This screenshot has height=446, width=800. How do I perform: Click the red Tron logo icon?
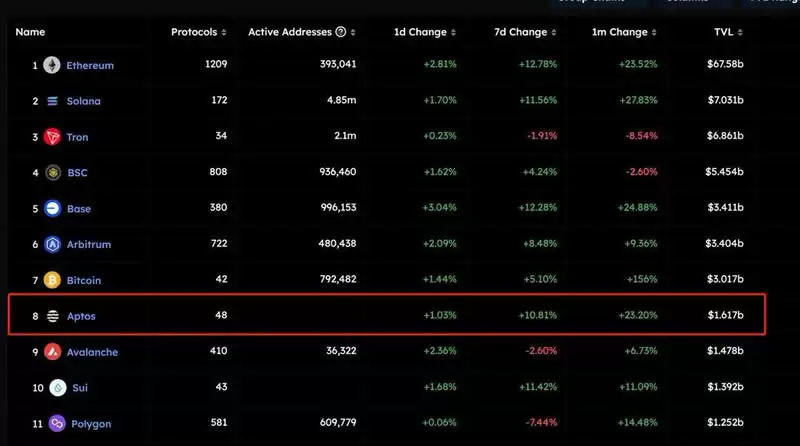click(x=52, y=137)
